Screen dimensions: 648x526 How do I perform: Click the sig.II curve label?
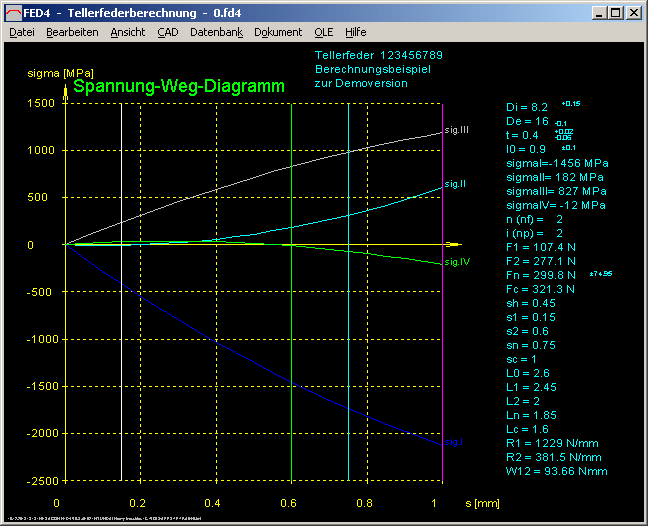[x=455, y=184]
